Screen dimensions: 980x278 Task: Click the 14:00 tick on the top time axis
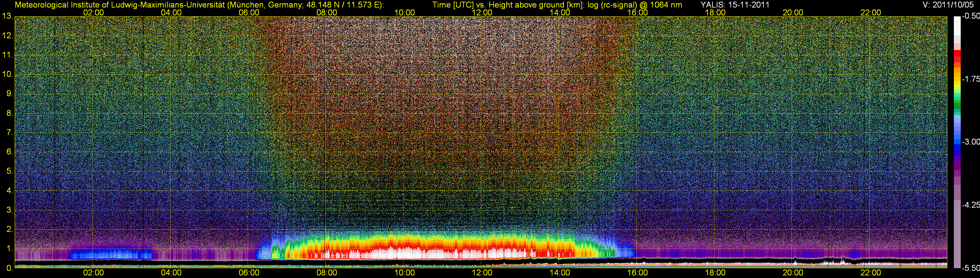pyautogui.click(x=560, y=12)
